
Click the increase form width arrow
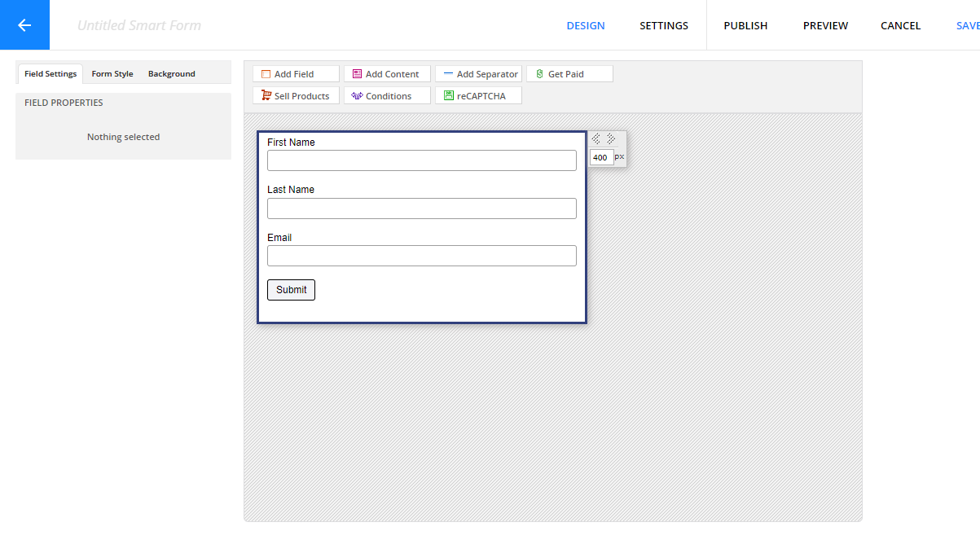[x=611, y=139]
